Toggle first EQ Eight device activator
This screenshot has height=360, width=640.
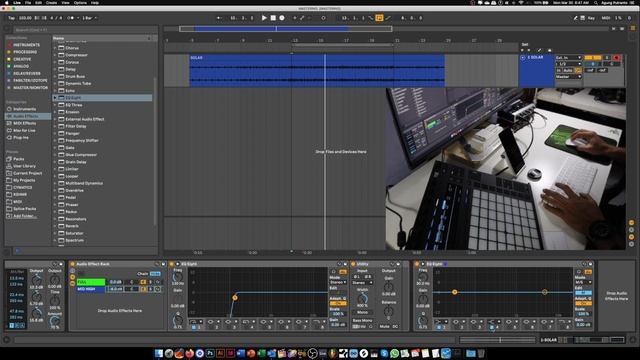pos(171,264)
